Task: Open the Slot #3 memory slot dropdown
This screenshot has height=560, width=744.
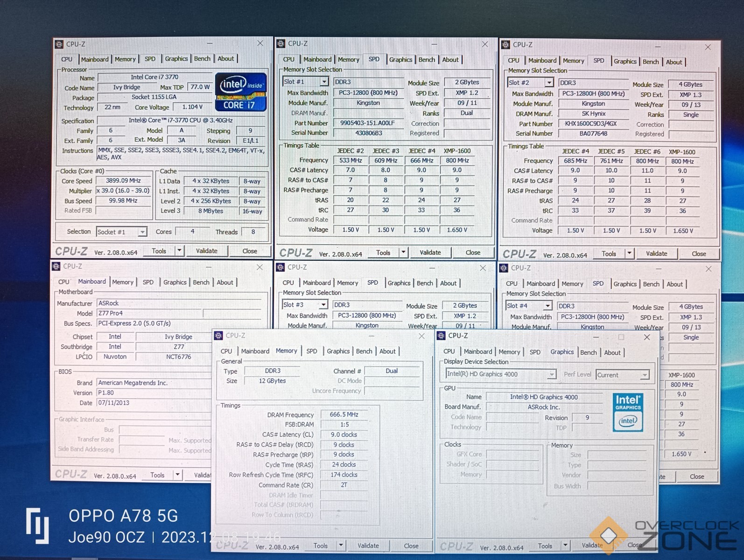Action: click(x=323, y=305)
